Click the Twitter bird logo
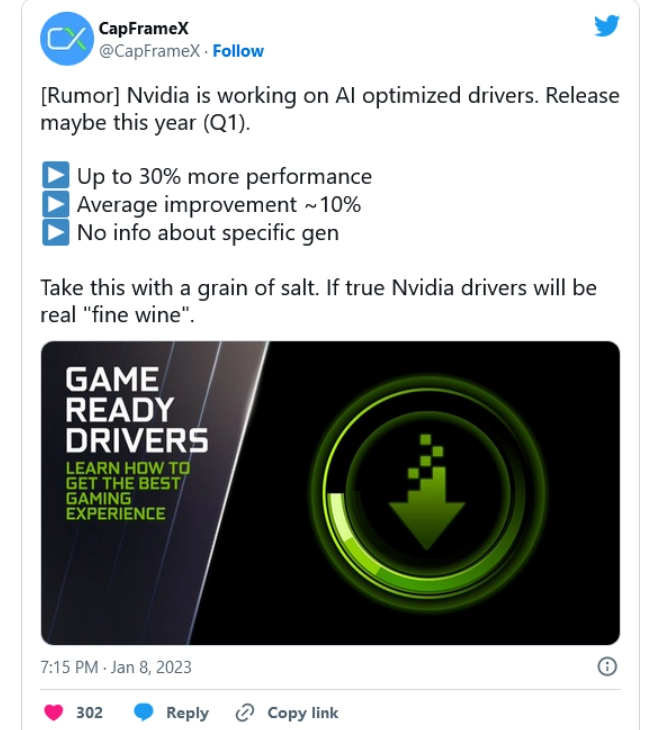The image size is (669, 730). pos(607,26)
